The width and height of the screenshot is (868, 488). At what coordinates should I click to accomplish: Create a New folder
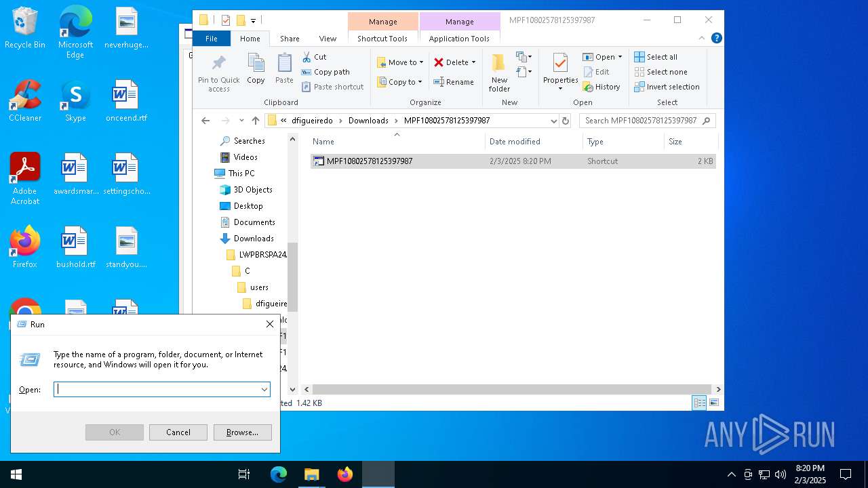[499, 72]
